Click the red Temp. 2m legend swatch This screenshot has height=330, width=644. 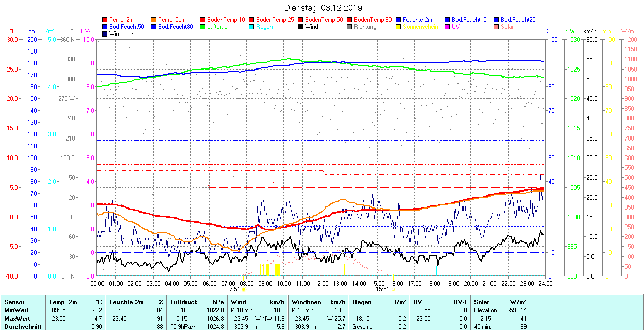coord(105,20)
